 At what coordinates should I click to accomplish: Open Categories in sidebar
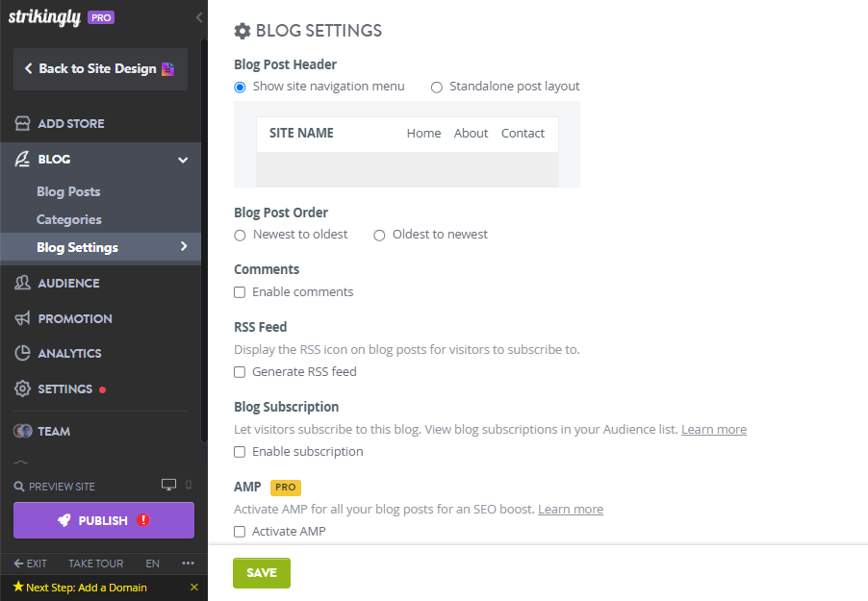[x=69, y=220]
